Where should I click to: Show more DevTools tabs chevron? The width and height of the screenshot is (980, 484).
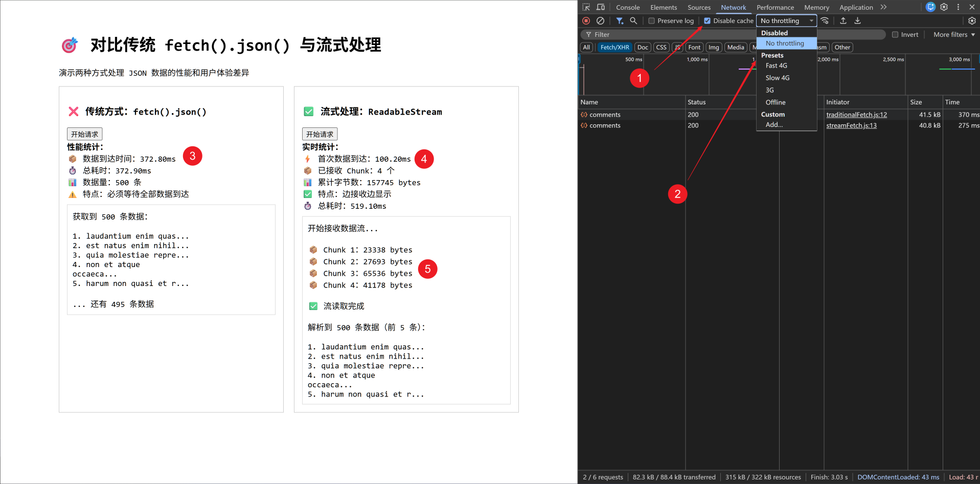[883, 7]
